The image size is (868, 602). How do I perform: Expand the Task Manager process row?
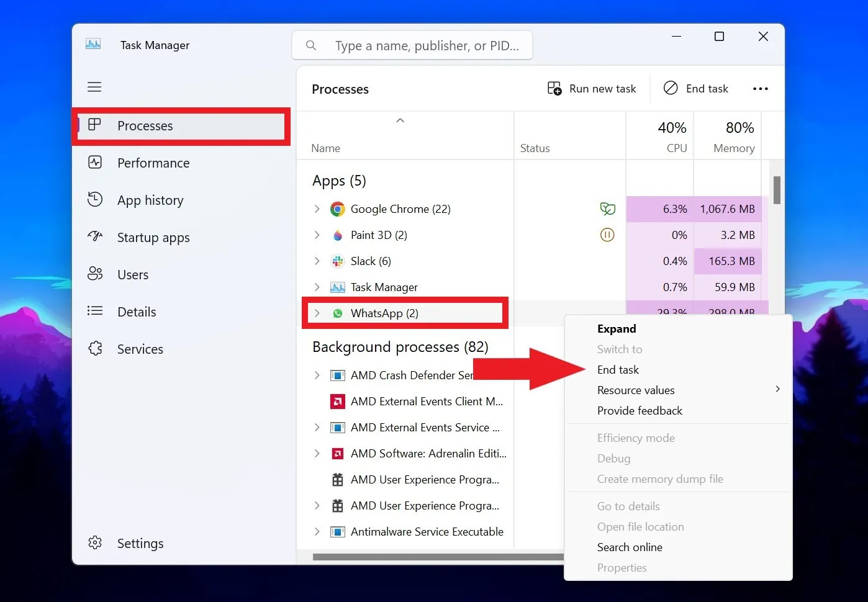317,287
